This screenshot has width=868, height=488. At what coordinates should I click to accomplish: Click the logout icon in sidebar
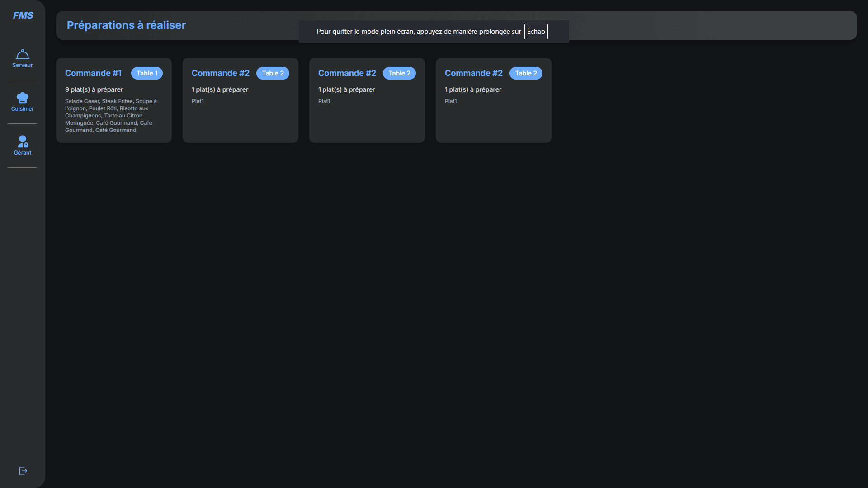23,471
